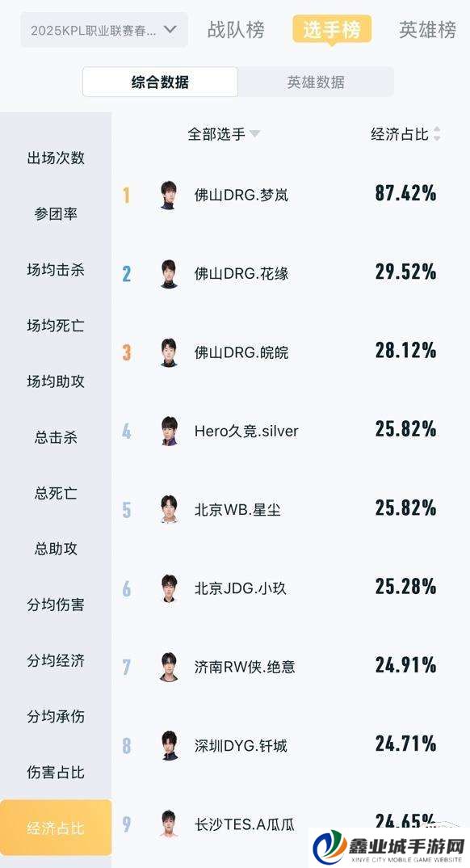Click 佛山DRG.花缘 player avatar
The width and height of the screenshot is (470, 868).
[169, 273]
